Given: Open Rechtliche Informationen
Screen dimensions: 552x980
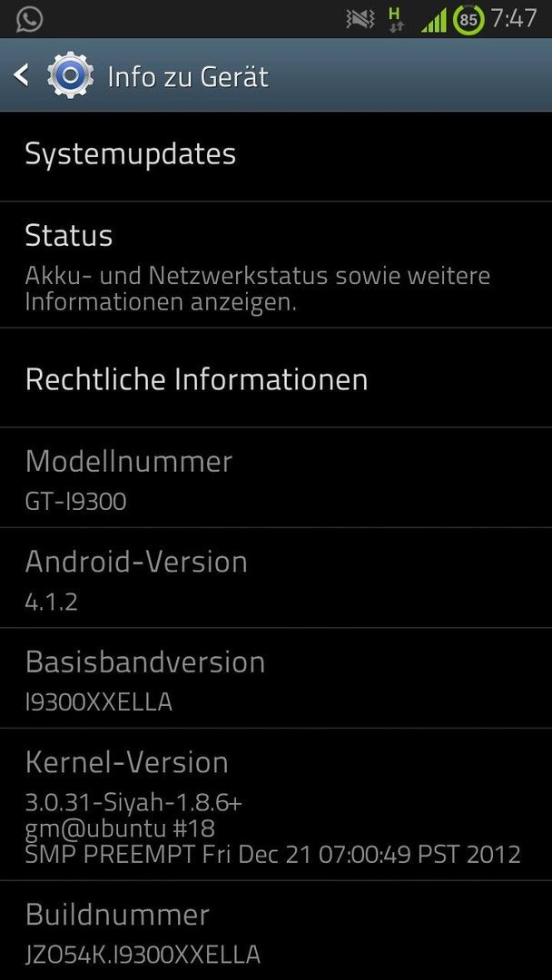Looking at the screenshot, I should (x=276, y=378).
